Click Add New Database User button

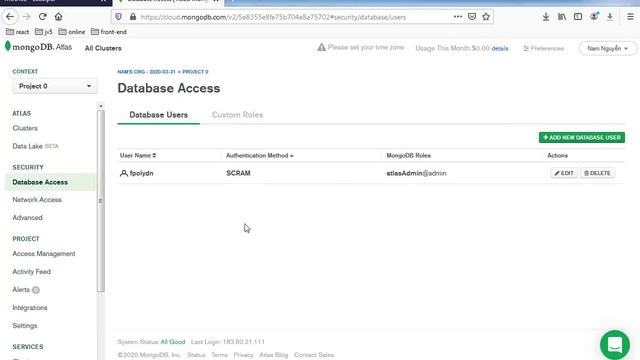[582, 138]
